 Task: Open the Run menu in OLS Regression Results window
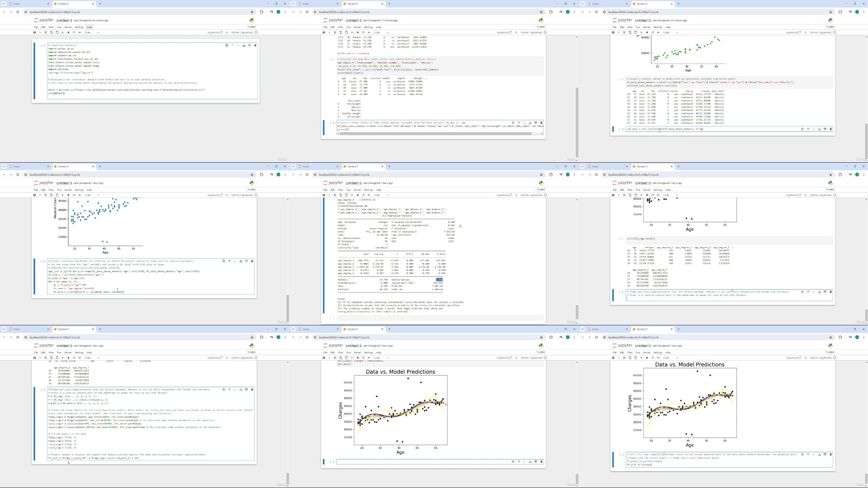tap(348, 190)
